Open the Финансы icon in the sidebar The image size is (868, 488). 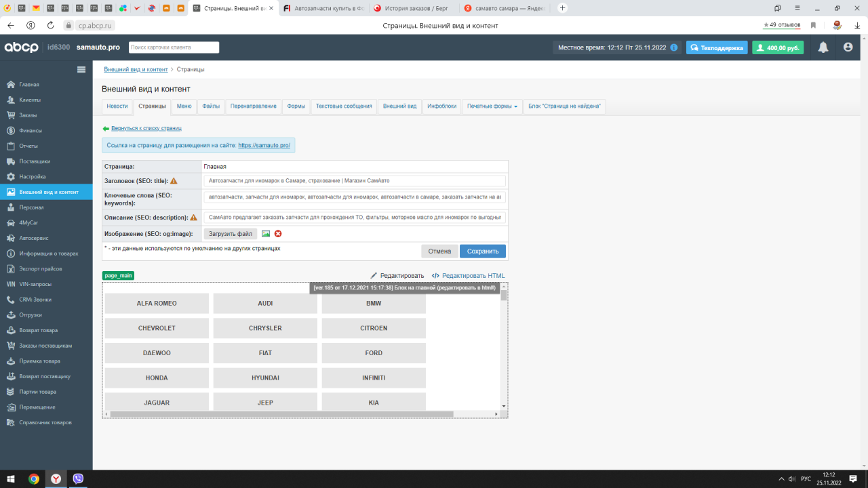(x=10, y=131)
